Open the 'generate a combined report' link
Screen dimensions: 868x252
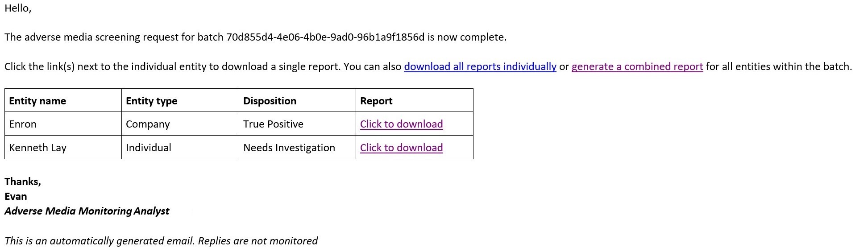(637, 66)
